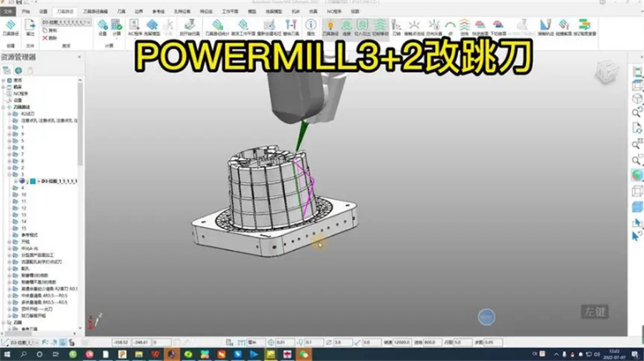Expand folder 9 in the toolpath tree
Image resolution: width=644 pixels, height=361 pixels.
pos(9,134)
